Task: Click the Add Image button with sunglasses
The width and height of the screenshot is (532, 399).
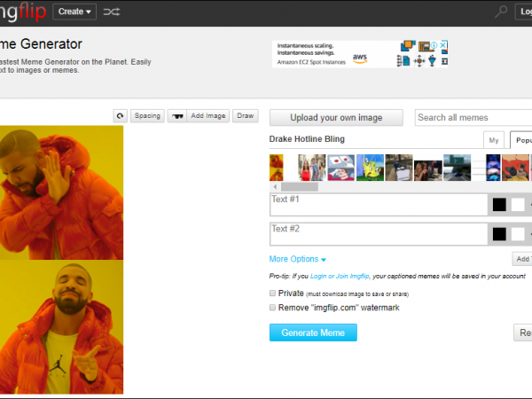Action: (x=198, y=116)
